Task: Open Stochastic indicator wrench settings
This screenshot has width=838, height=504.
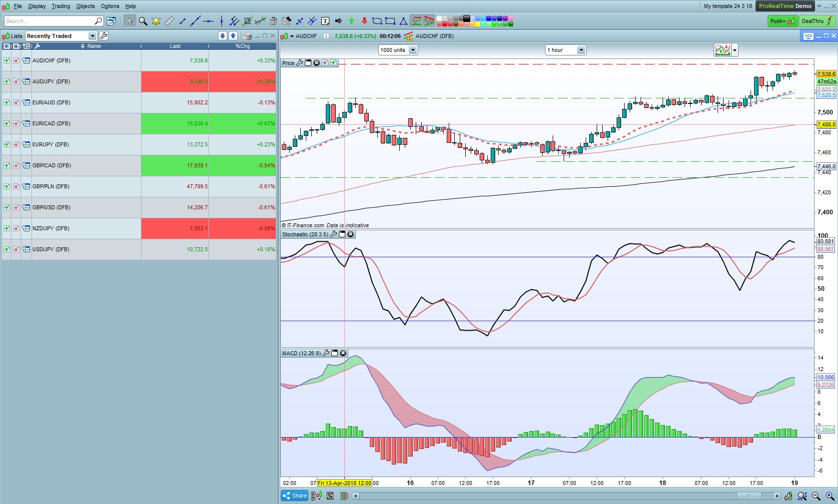Action: click(x=333, y=234)
